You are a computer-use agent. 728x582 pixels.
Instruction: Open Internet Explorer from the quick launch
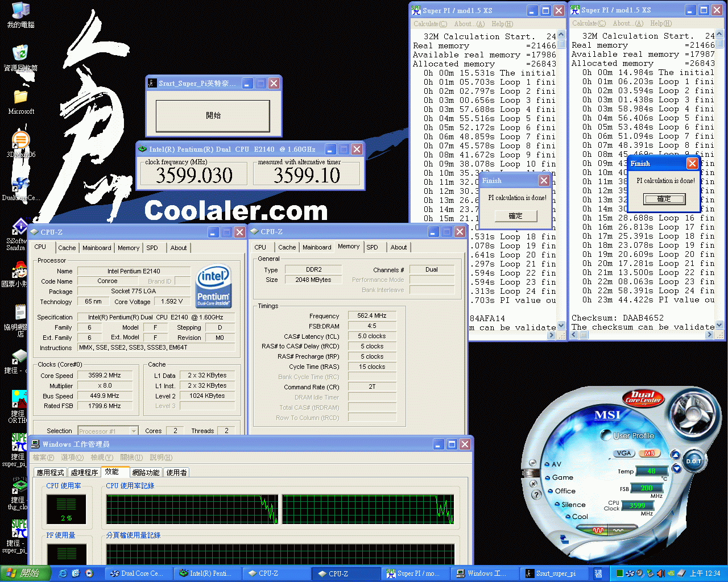63,573
